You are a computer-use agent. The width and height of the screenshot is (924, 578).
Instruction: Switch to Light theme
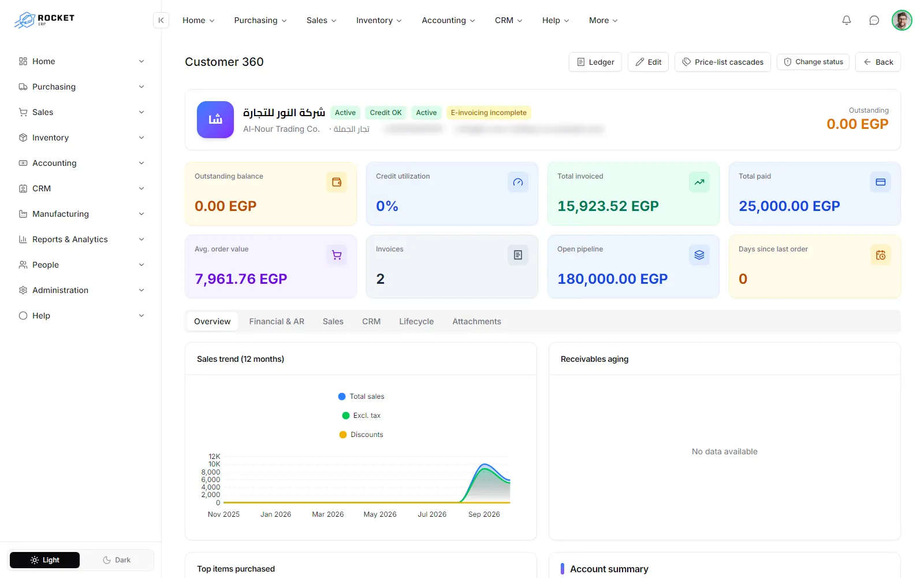[x=44, y=560]
